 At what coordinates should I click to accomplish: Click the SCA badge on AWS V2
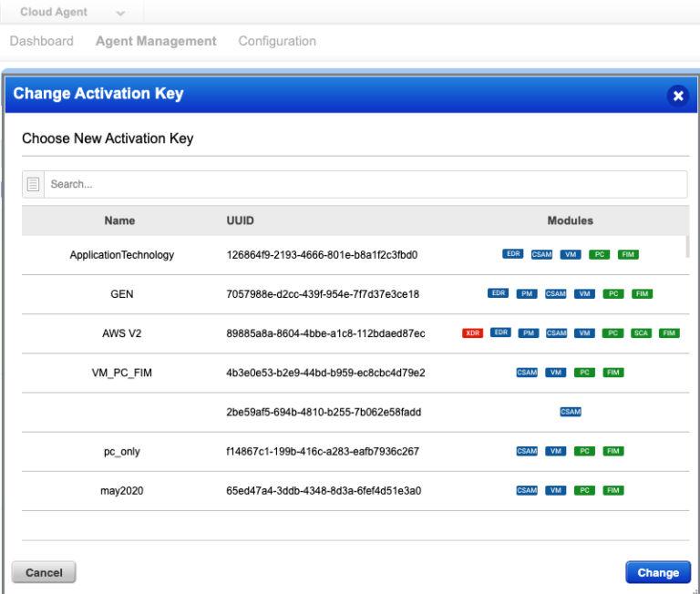pos(641,333)
